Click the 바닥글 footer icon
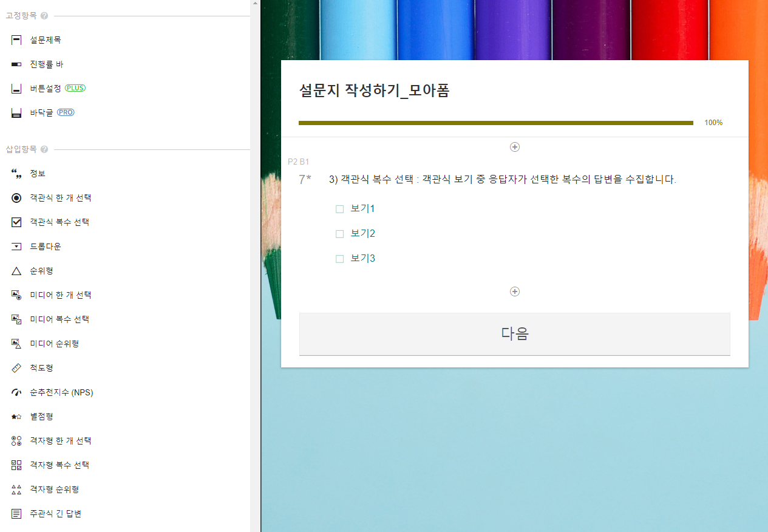Image resolution: width=768 pixels, height=532 pixels. point(16,113)
